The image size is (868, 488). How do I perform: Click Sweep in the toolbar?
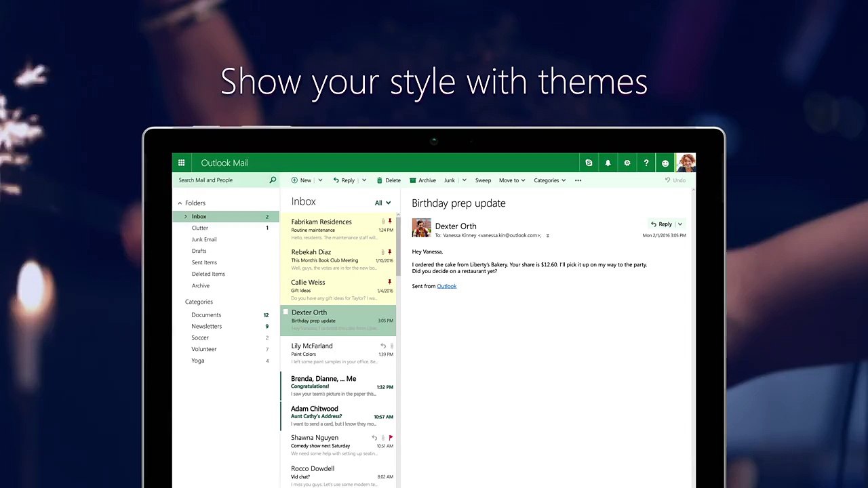483,180
